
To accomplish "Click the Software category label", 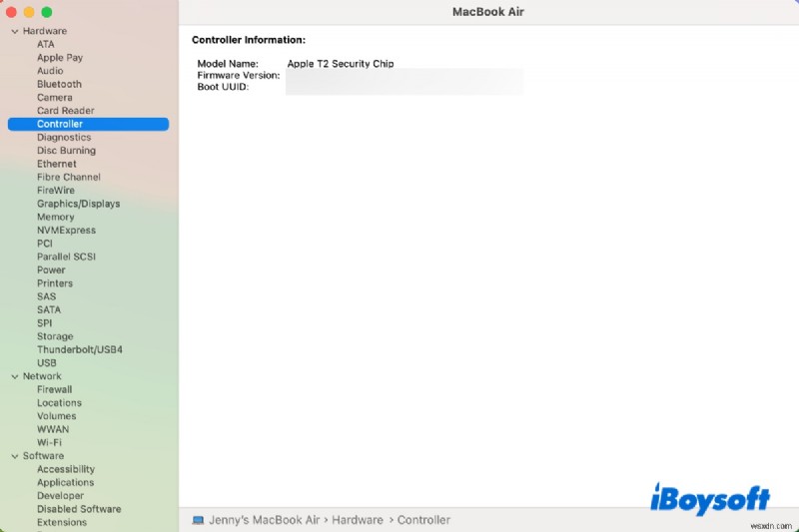I will [x=43, y=456].
